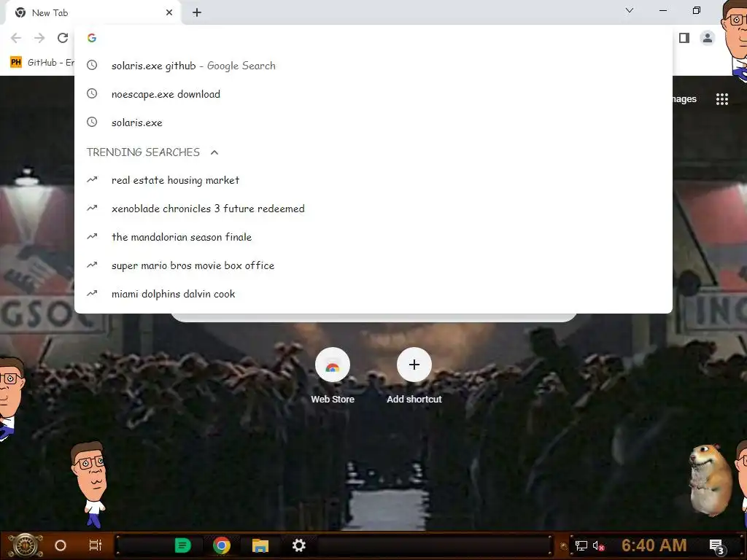The width and height of the screenshot is (747, 560).
Task: Click the trending icon beside 'miami dolphins dalvin cook'
Action: pyautogui.click(x=92, y=293)
